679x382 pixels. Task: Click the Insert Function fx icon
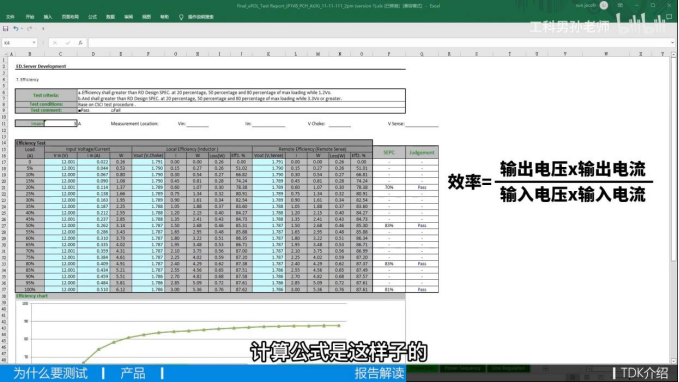point(80,43)
